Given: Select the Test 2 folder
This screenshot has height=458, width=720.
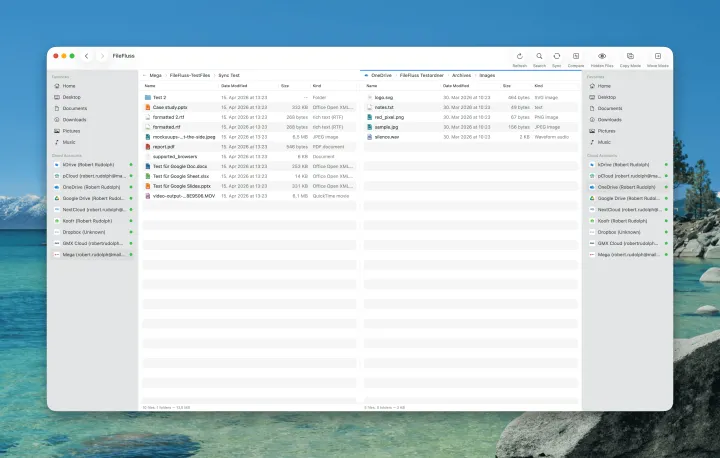Looking at the screenshot, I should click(249, 97).
